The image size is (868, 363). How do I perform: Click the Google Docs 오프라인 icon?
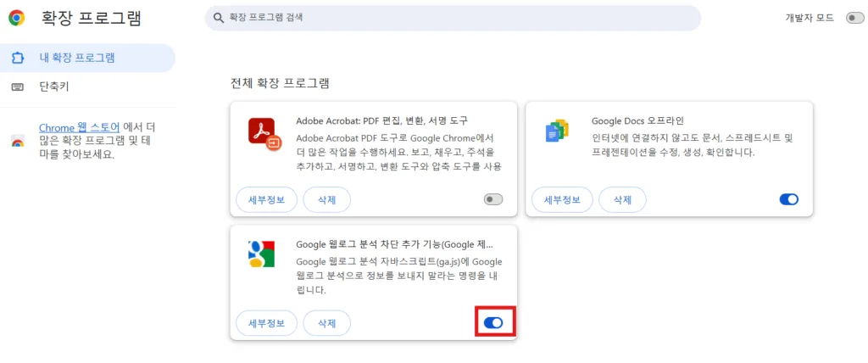[558, 131]
